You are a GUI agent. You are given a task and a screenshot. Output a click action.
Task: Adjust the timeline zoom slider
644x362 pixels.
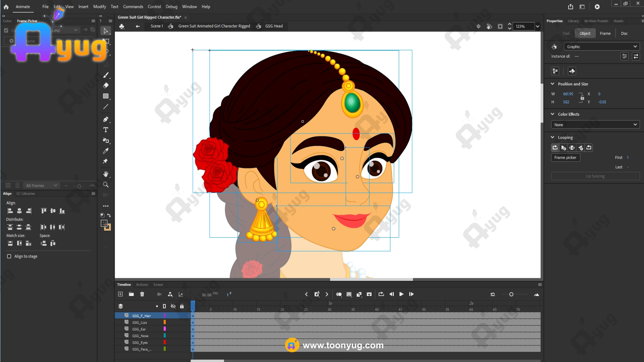pos(511,294)
